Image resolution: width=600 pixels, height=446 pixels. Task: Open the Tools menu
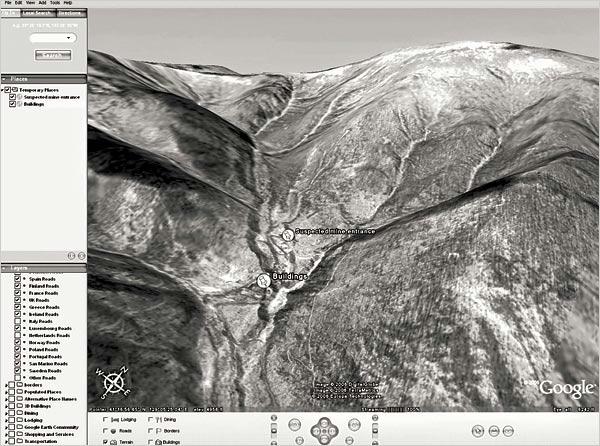point(53,3)
